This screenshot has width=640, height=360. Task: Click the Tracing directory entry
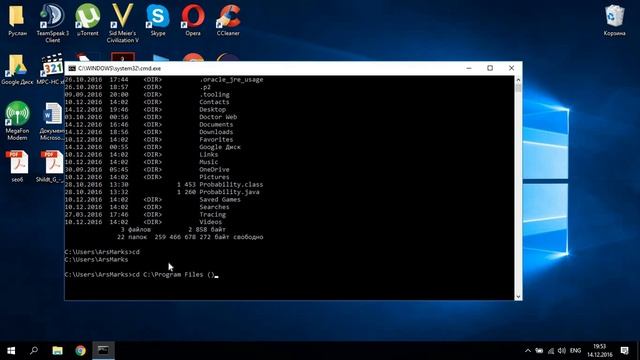click(x=213, y=214)
